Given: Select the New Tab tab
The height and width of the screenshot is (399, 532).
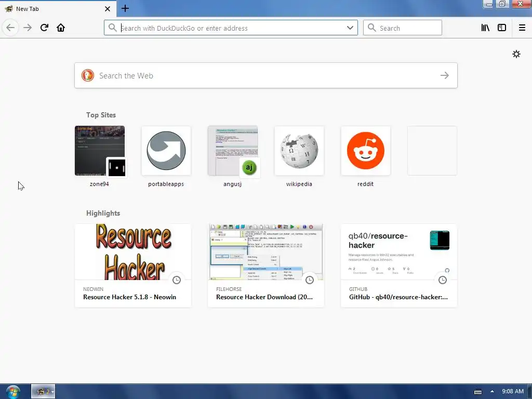Looking at the screenshot, I should 58,9.
